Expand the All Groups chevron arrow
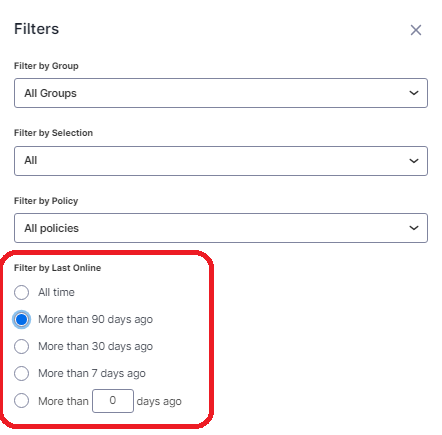The height and width of the screenshot is (435, 442). 414,93
